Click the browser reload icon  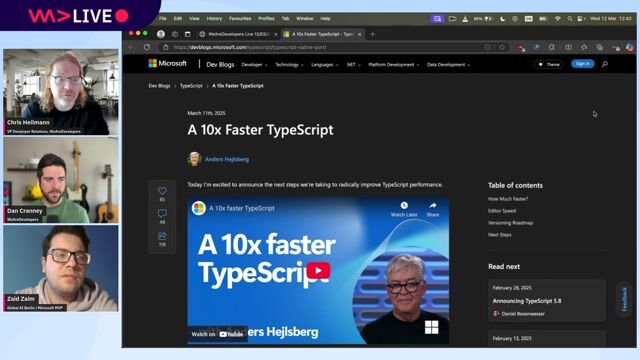click(x=147, y=47)
